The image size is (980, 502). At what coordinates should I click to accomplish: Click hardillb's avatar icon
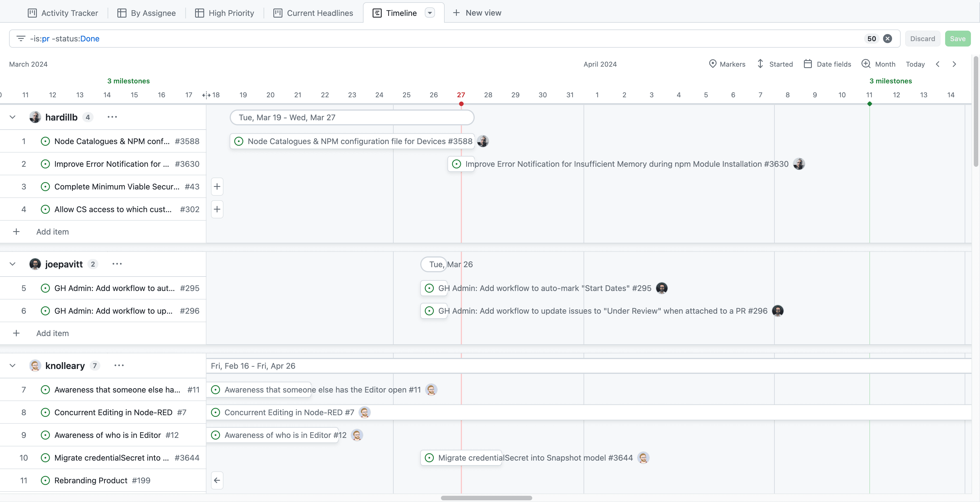point(35,117)
